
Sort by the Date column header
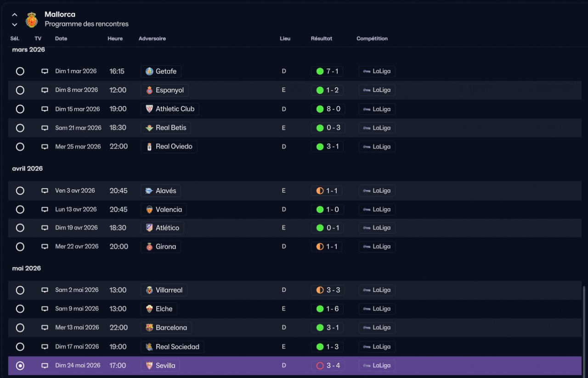61,39
